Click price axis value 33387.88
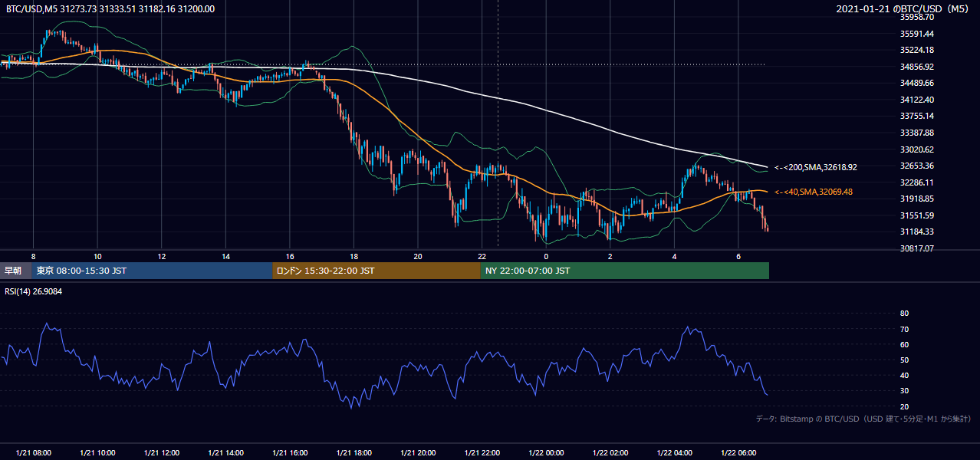The image size is (980, 460). point(916,133)
